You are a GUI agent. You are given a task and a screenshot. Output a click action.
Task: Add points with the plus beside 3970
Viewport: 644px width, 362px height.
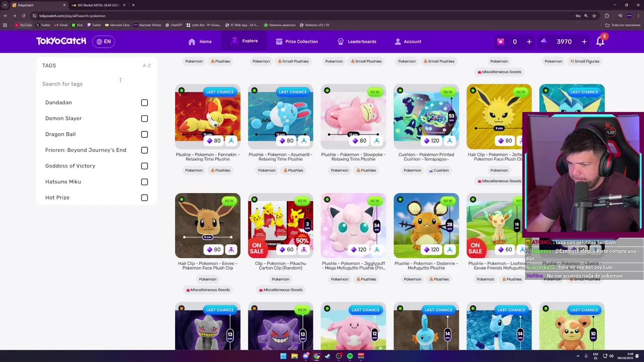584,42
